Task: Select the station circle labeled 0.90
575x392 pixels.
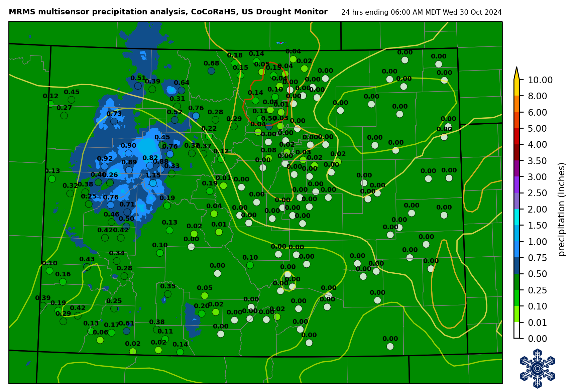Action: click(x=128, y=153)
